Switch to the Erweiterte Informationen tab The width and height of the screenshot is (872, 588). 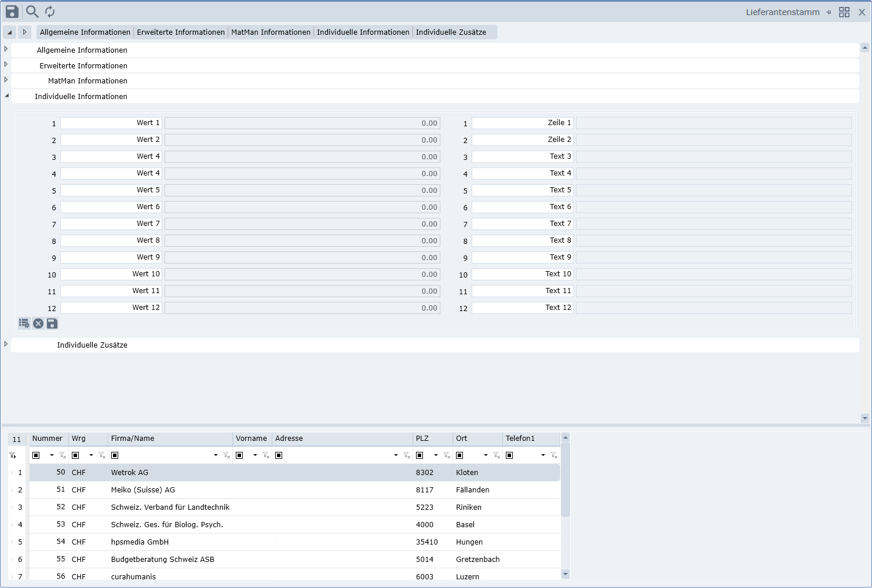(181, 32)
